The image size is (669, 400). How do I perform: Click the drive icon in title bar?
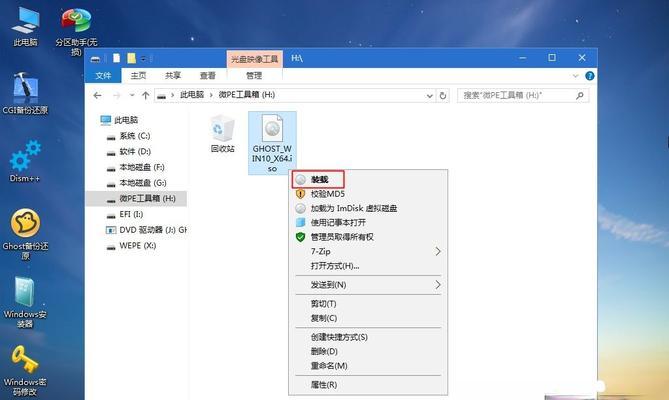coord(96,58)
